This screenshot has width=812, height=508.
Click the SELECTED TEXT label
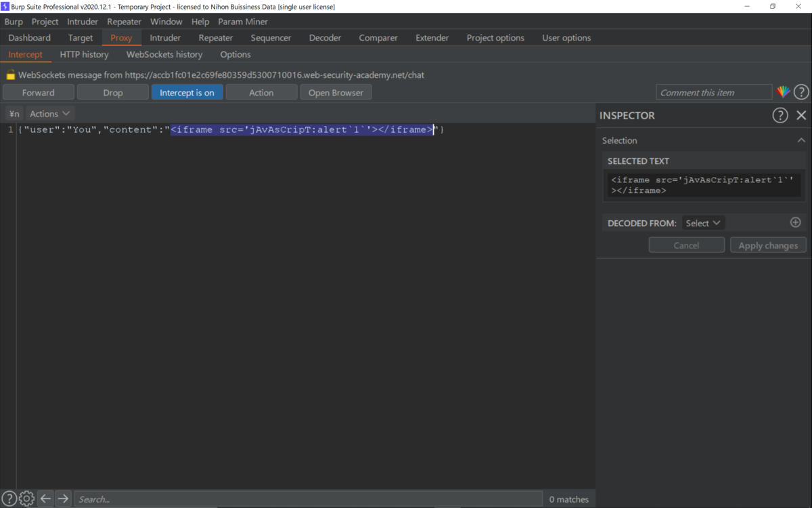point(638,161)
